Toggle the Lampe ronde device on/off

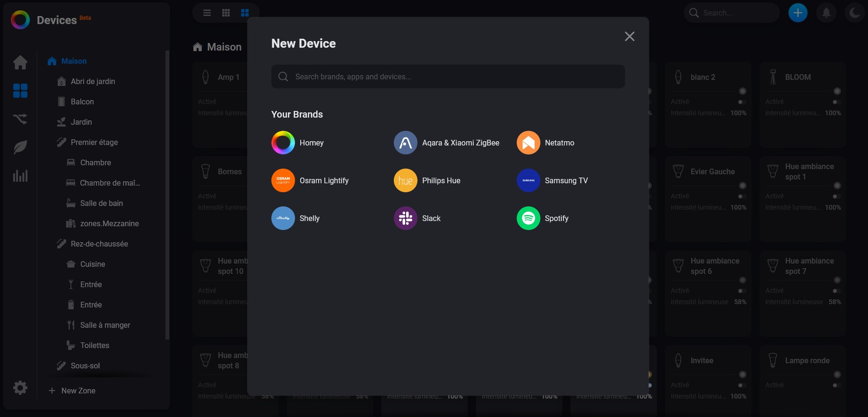[836, 385]
